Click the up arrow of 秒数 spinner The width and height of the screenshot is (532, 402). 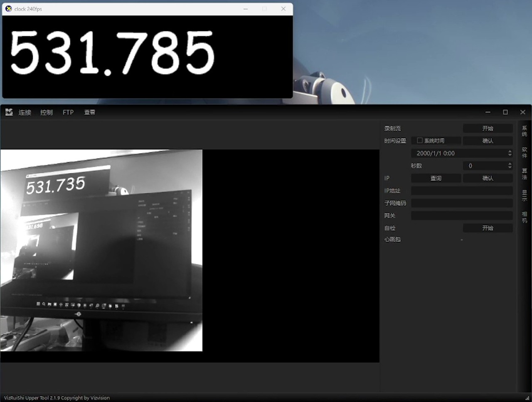510,164
